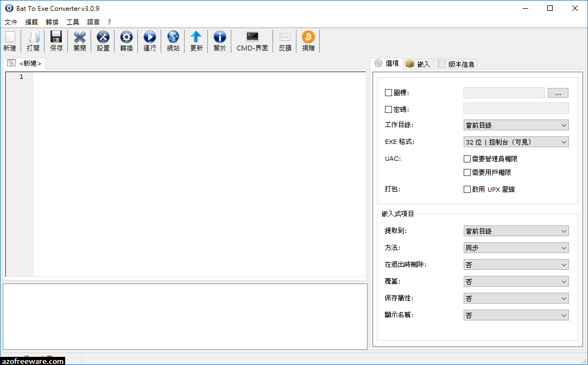Maximize the application window
This screenshot has width=588, height=365.
pos(550,8)
